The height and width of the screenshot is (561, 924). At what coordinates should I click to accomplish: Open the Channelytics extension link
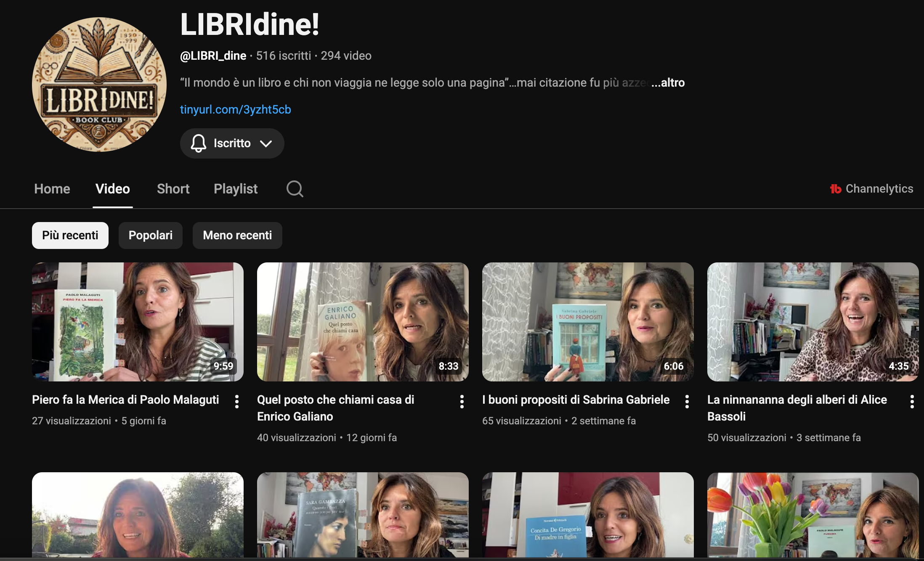(x=871, y=189)
